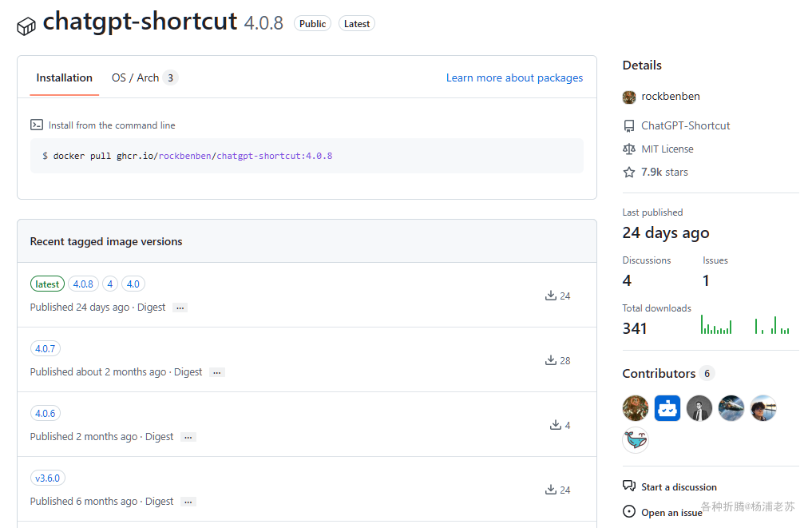Select the 4 tag label
Image resolution: width=812 pixels, height=528 pixels.
click(x=110, y=284)
